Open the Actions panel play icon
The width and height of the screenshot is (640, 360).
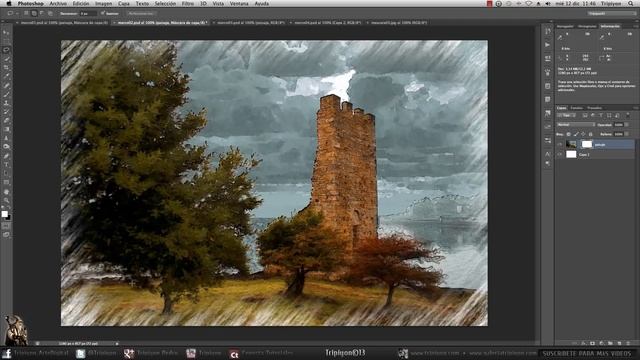[547, 44]
